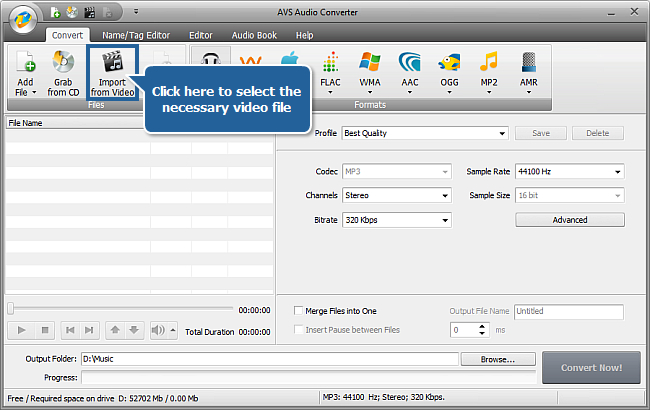Click quick-access Add File icon in title bar
650x410 pixels.
55,12
